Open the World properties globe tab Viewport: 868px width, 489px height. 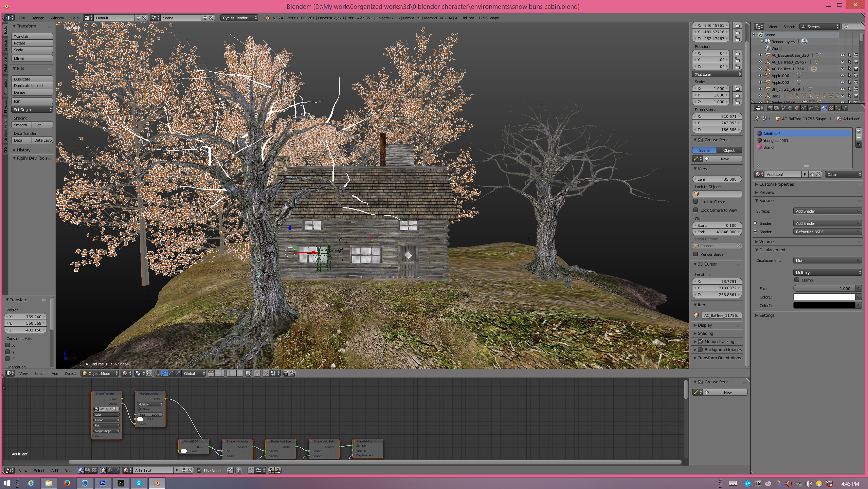790,108
